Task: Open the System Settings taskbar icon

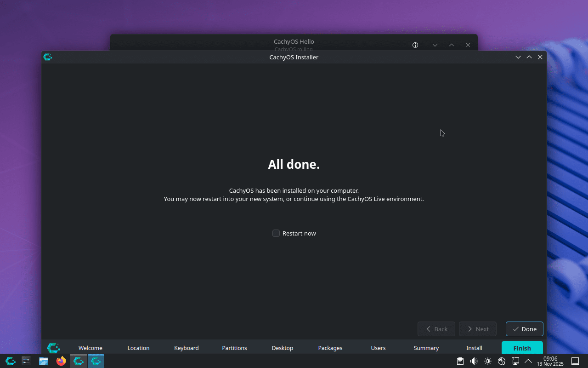Action: click(26, 361)
